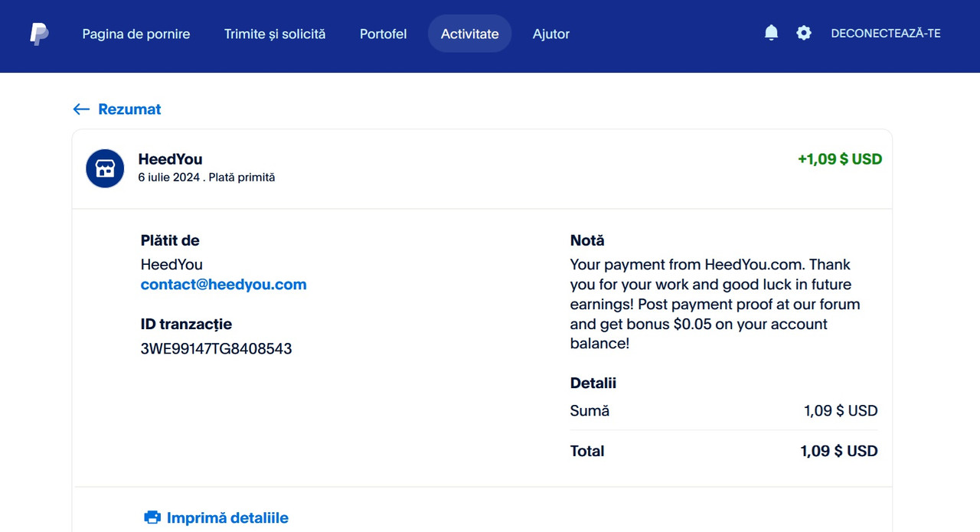Click the payer name HeedYou under Plătit de
The image size is (980, 532).
[x=171, y=265]
